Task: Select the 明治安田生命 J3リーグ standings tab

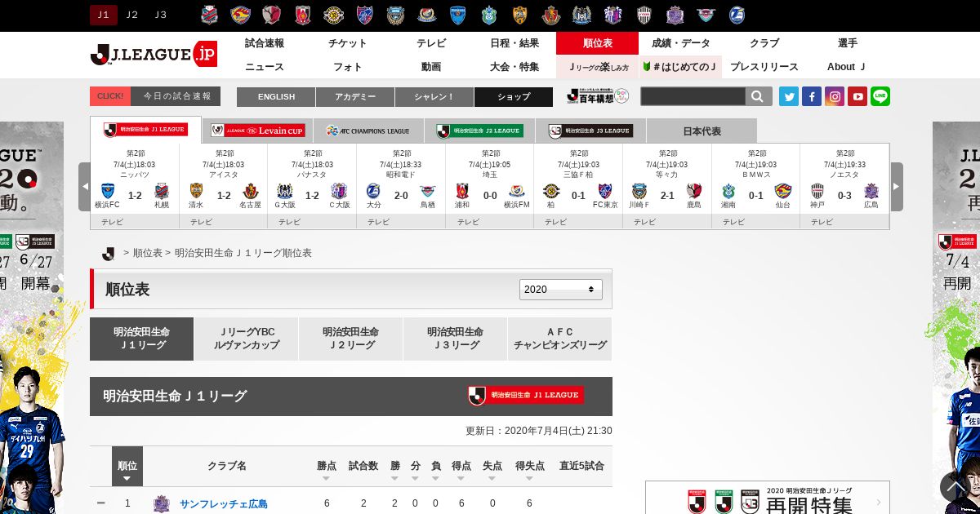Action: click(456, 339)
